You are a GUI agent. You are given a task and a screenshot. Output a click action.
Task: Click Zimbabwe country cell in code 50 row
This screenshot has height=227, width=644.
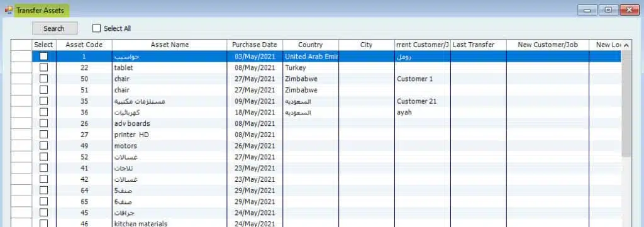[x=311, y=79]
